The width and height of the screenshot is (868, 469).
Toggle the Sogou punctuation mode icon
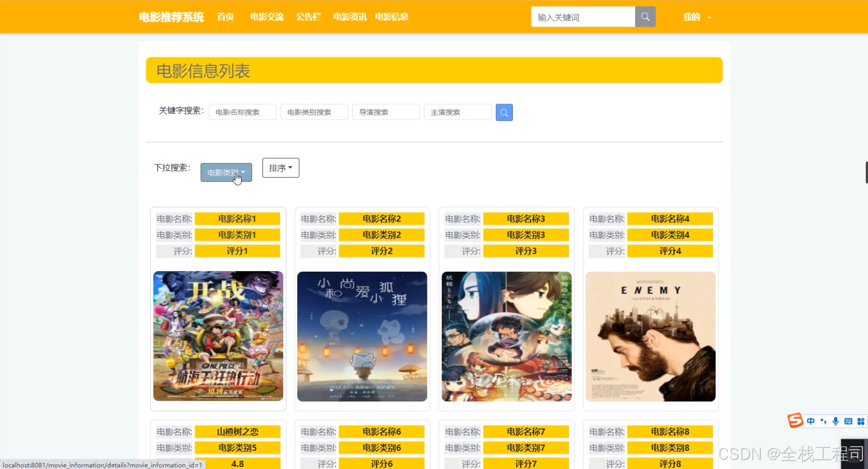(x=823, y=421)
